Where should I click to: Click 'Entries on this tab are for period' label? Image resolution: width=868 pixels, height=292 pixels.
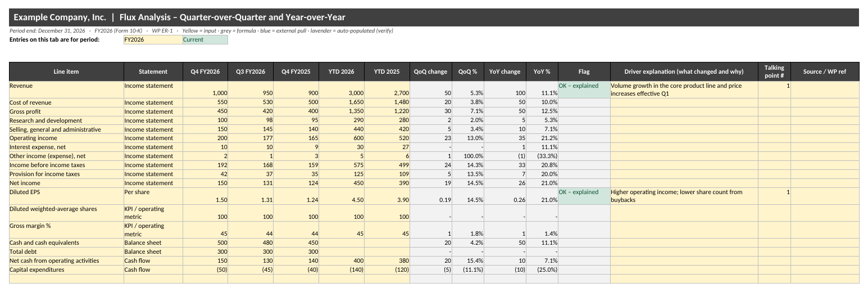click(x=54, y=40)
